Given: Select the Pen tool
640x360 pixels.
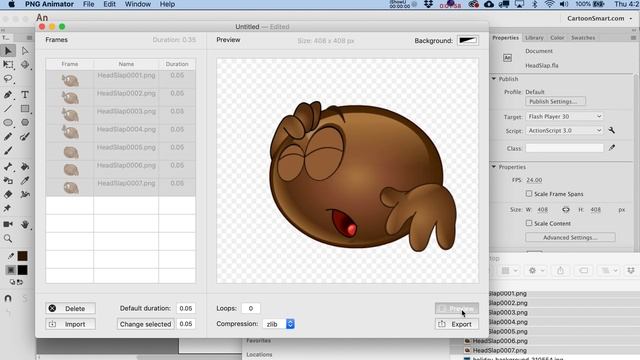Looking at the screenshot, I should [8, 95].
